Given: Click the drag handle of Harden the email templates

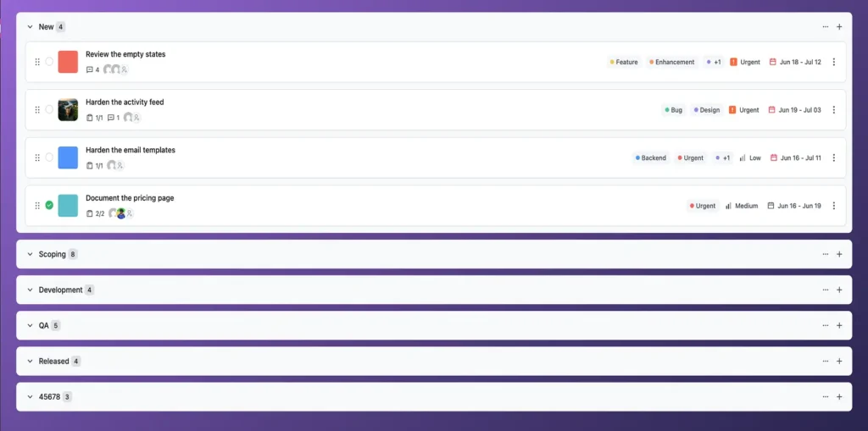Looking at the screenshot, I should pyautogui.click(x=37, y=157).
